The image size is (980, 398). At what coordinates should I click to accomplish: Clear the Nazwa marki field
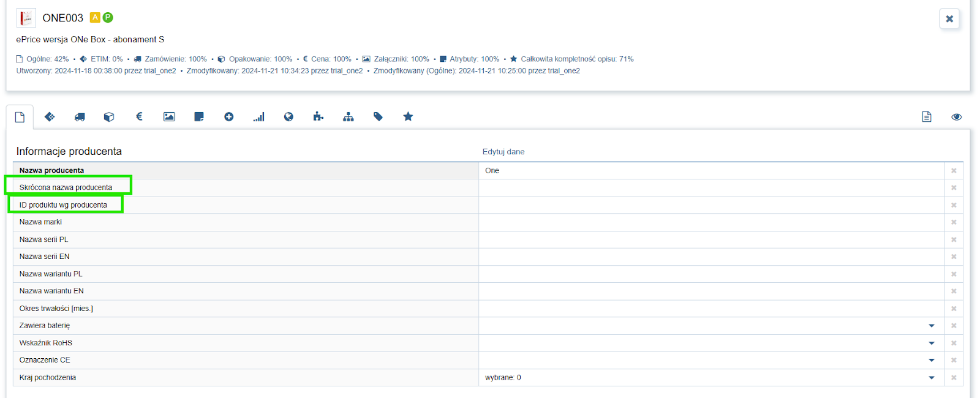pyautogui.click(x=954, y=222)
